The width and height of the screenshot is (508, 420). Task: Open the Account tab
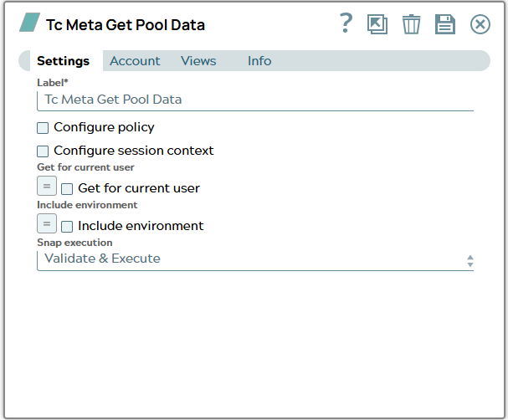pyautogui.click(x=135, y=61)
